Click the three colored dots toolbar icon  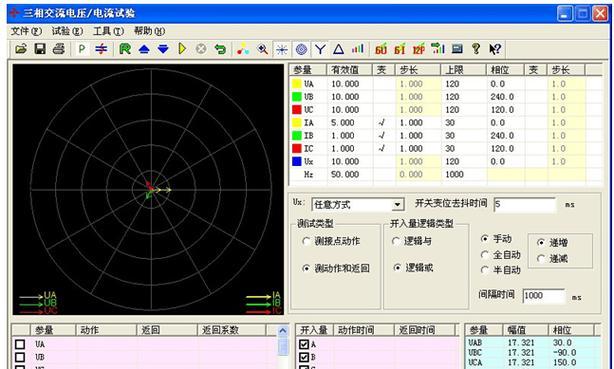(x=243, y=49)
